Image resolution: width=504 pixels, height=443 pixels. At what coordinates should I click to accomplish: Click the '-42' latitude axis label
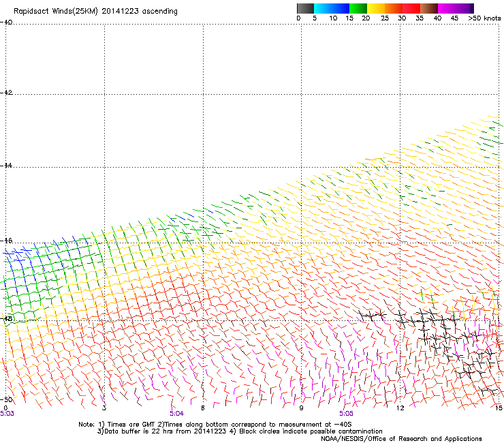pyautogui.click(x=6, y=92)
